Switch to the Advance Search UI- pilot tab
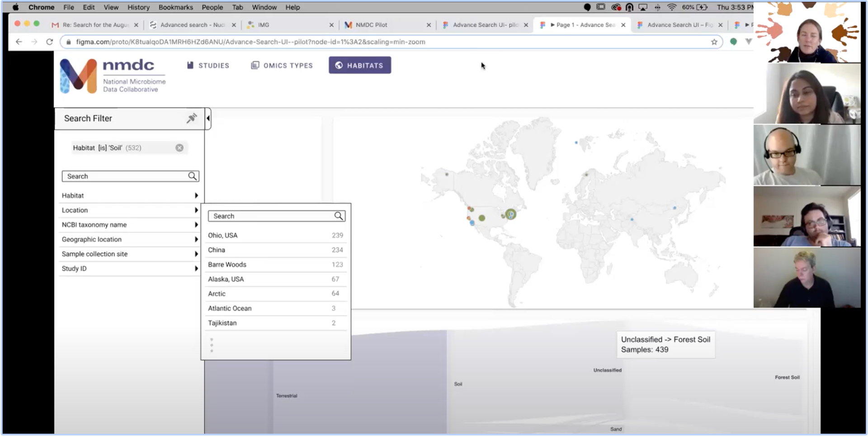Viewport: 868px width, 437px height. pyautogui.click(x=485, y=25)
